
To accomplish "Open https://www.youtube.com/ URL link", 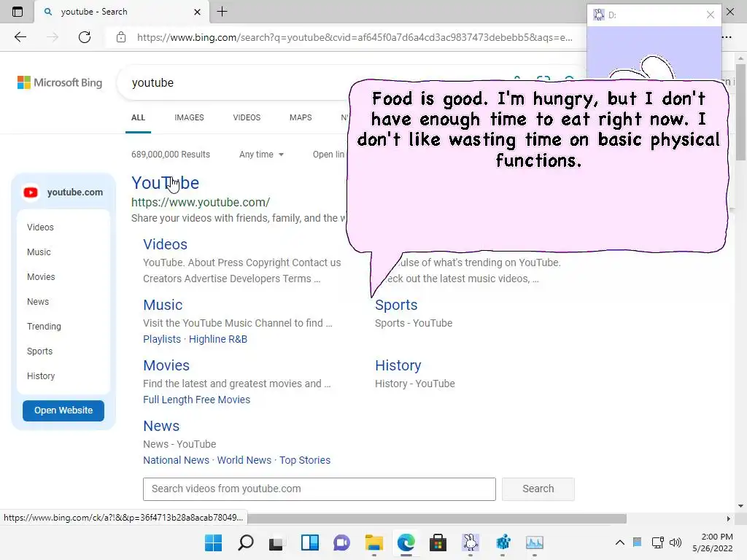I will pos(201,203).
